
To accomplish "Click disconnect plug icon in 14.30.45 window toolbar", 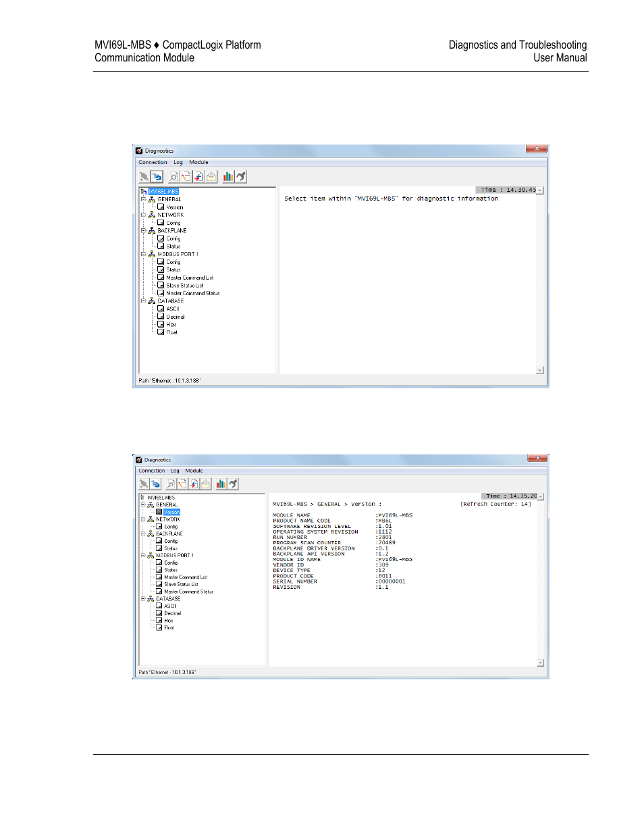I will pos(144,176).
